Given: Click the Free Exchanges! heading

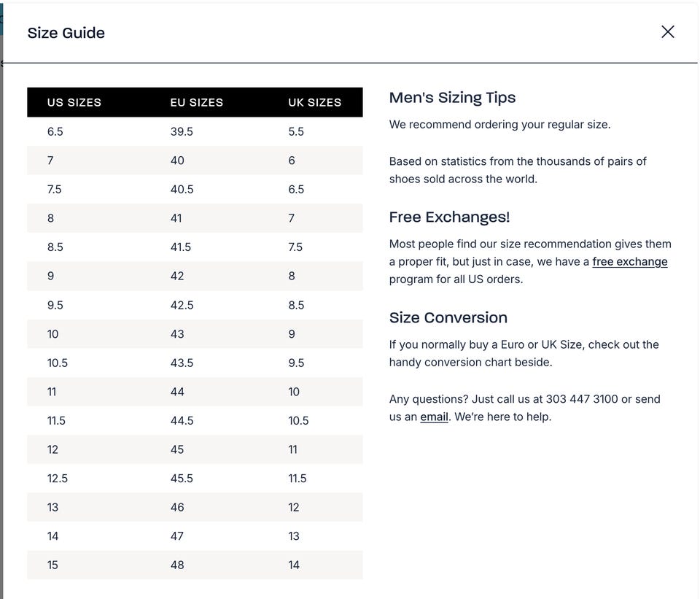Looking at the screenshot, I should (449, 217).
